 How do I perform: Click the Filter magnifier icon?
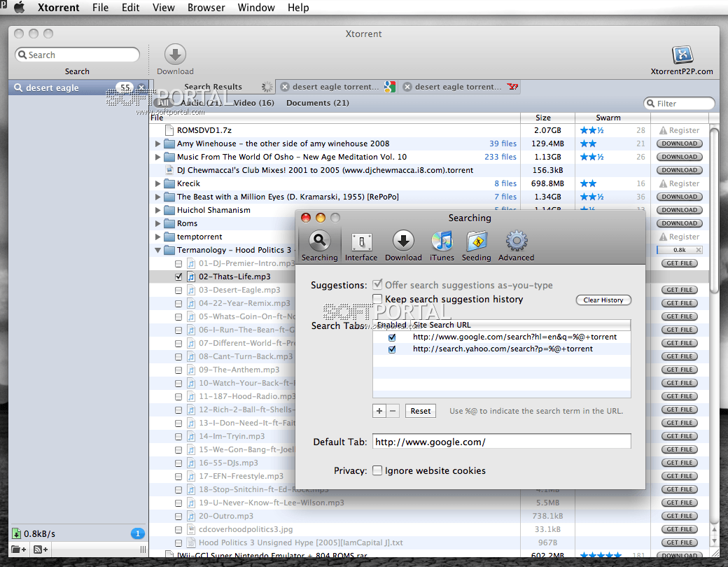(651, 103)
